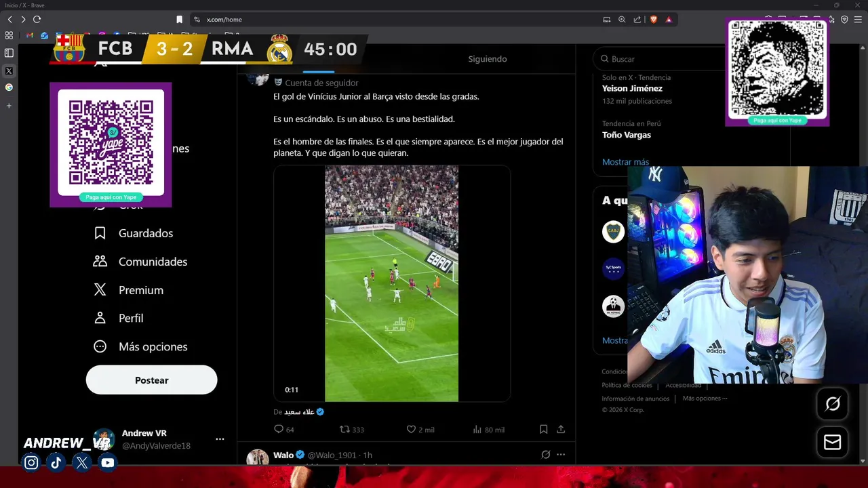Screen dimensions: 868x488
Task: Open Política de cookies footer link
Action: 627,385
